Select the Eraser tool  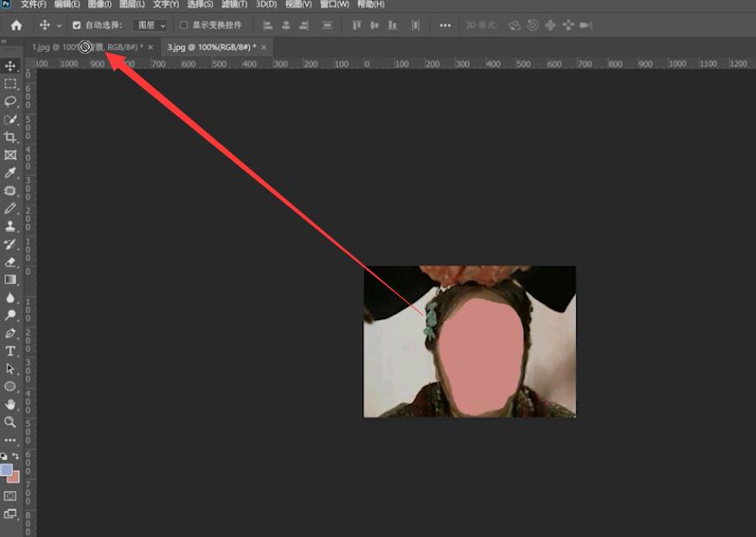10,262
